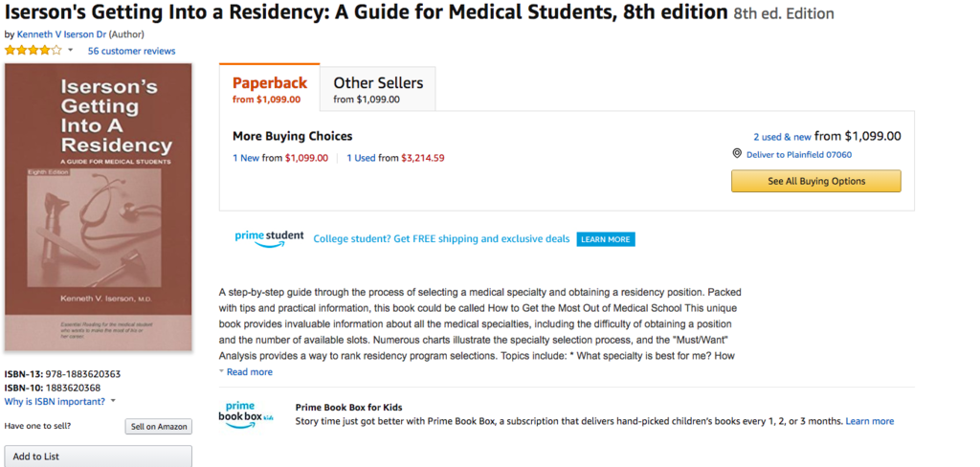Viewport: 980px width, 467px height.
Task: Click the star rating icons
Action: click(x=33, y=50)
